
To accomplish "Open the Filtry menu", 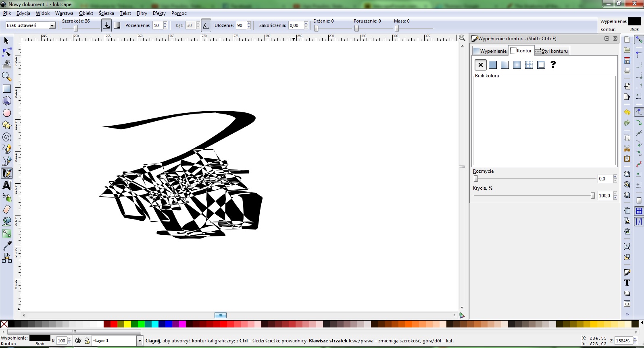I will [x=142, y=13].
